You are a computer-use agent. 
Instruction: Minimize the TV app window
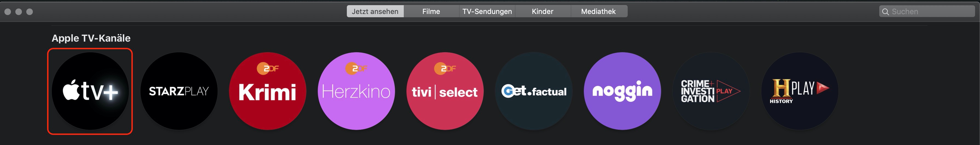coord(19,12)
